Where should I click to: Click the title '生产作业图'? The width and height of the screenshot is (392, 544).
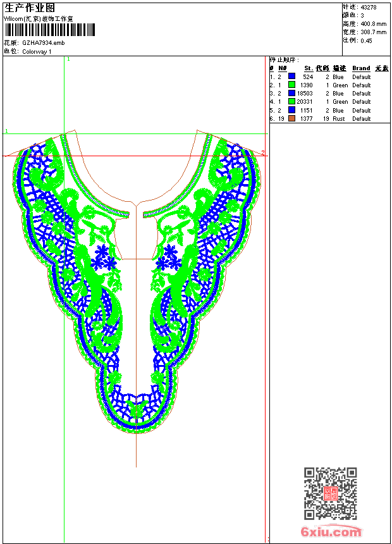(x=30, y=8)
